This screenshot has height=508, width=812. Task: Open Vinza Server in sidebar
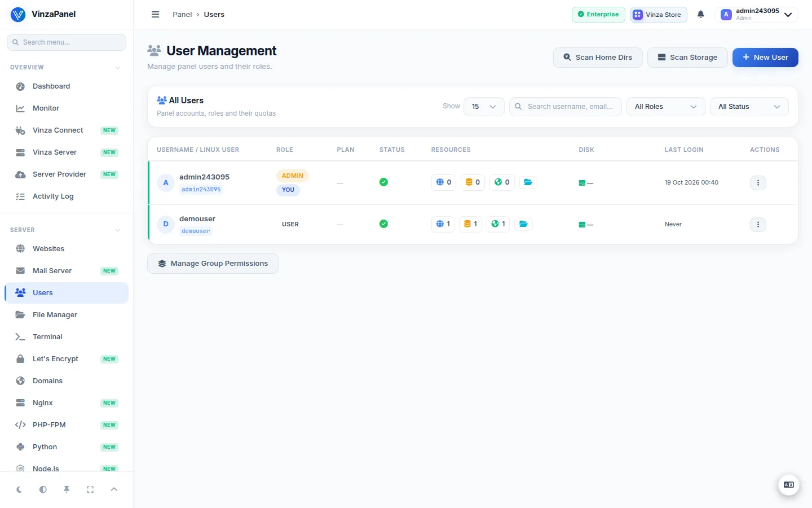[67, 152]
